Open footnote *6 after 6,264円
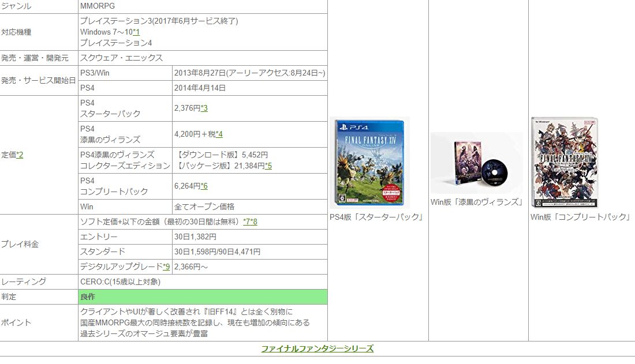The image size is (635, 364). [204, 186]
